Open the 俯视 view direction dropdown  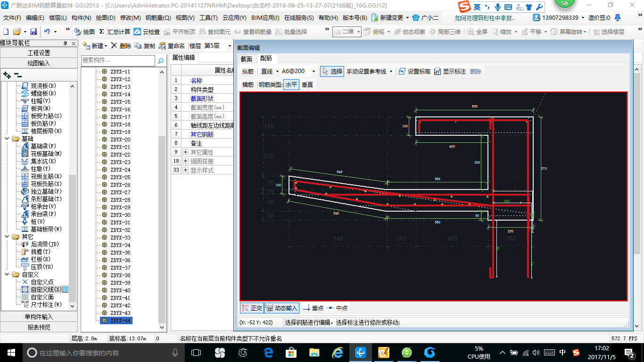click(x=388, y=32)
